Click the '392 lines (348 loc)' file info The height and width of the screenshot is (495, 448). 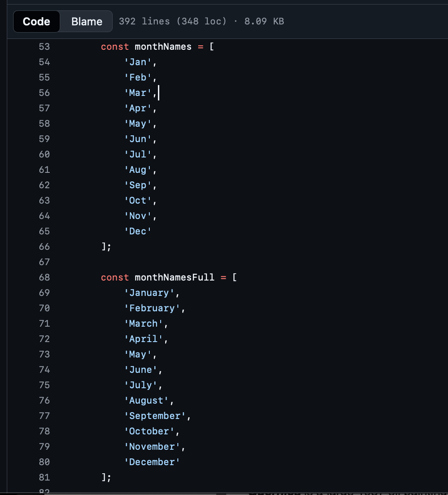(172, 21)
